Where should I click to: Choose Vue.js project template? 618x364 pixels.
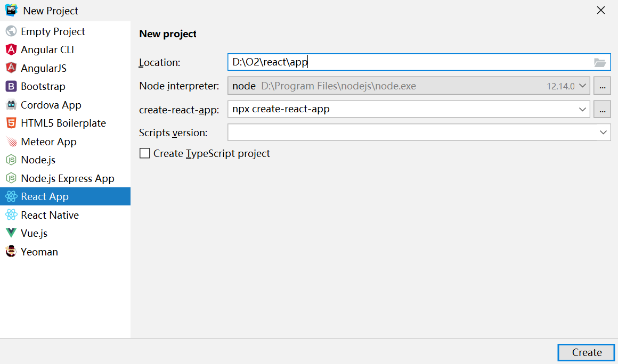(65, 233)
